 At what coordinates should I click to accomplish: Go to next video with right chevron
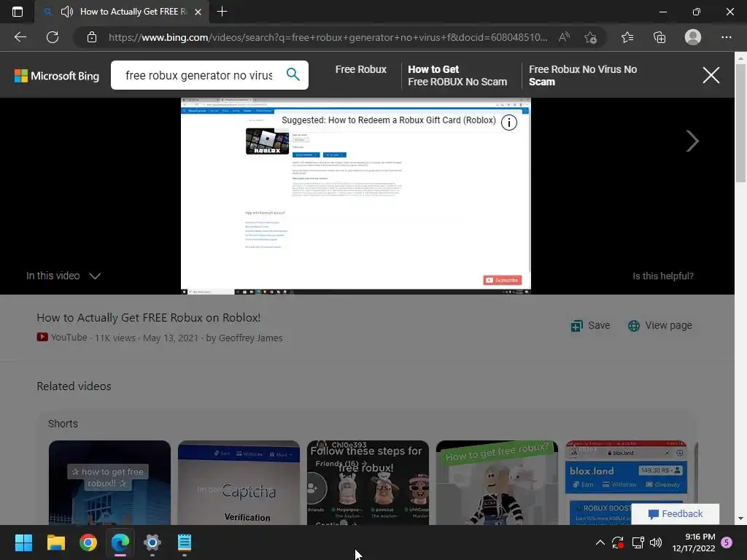coord(692,141)
